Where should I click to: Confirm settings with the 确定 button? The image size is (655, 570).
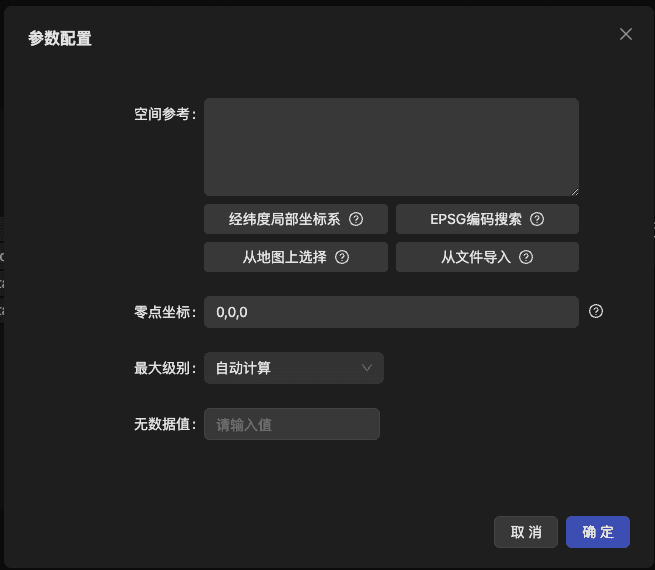pyautogui.click(x=597, y=532)
